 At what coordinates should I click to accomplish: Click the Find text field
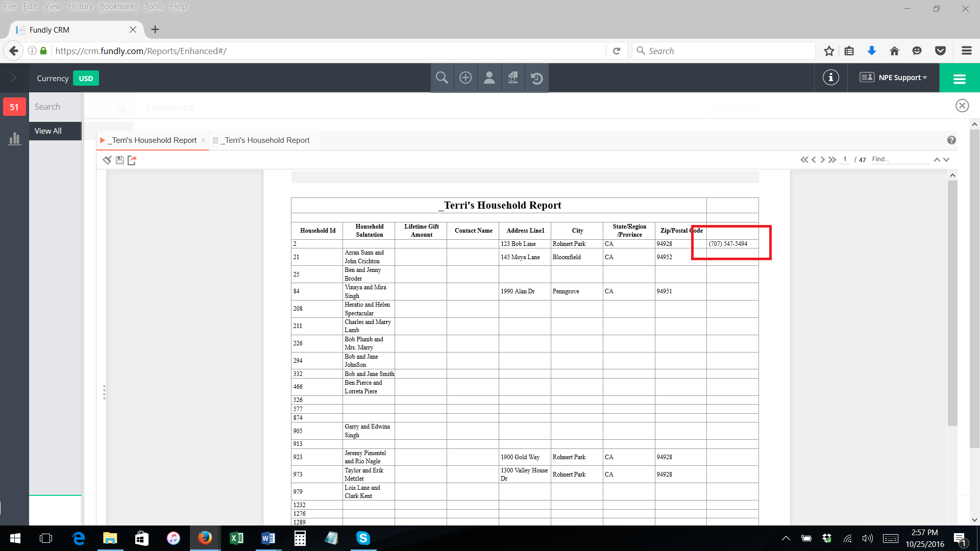click(900, 159)
